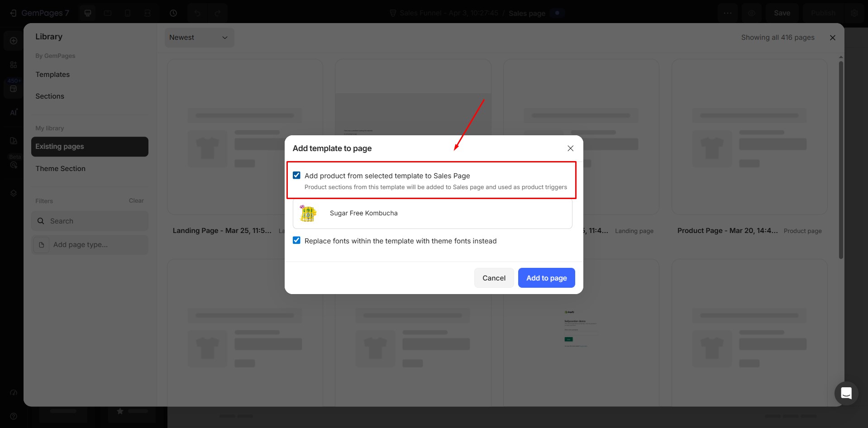Select Theme Section in My library
This screenshot has height=428, width=868.
point(60,169)
